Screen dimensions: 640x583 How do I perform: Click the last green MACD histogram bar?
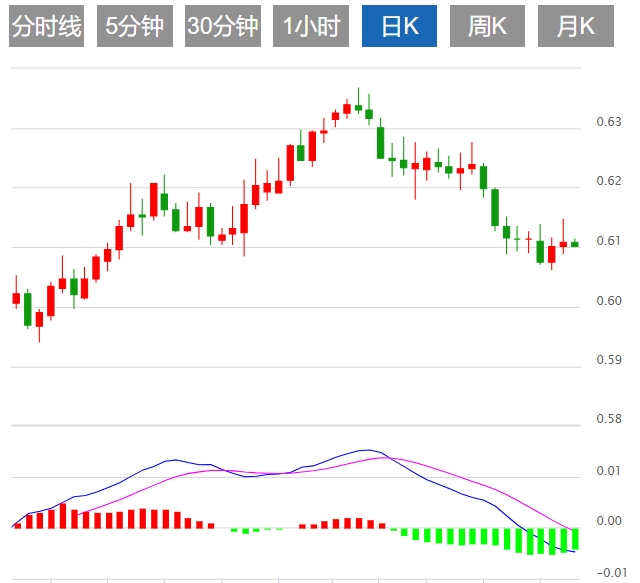click(x=575, y=539)
